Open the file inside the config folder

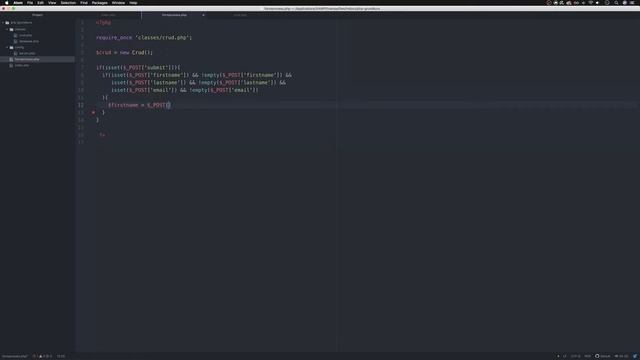pos(27,53)
